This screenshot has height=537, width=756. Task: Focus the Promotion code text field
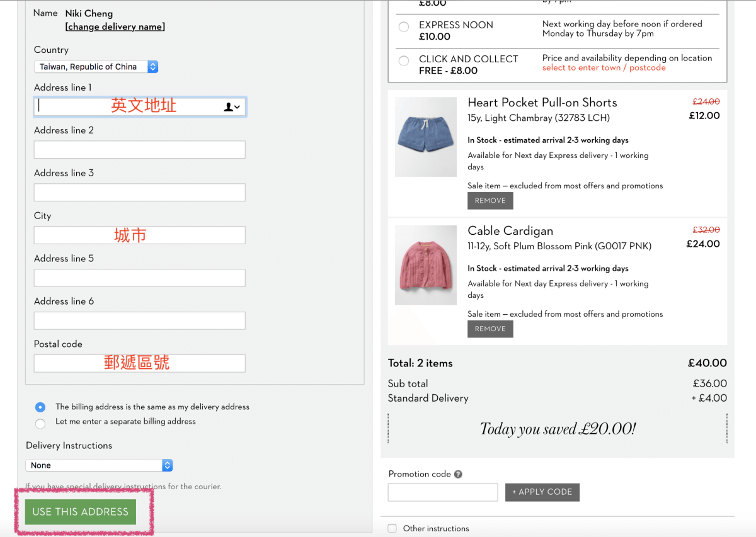(443, 492)
